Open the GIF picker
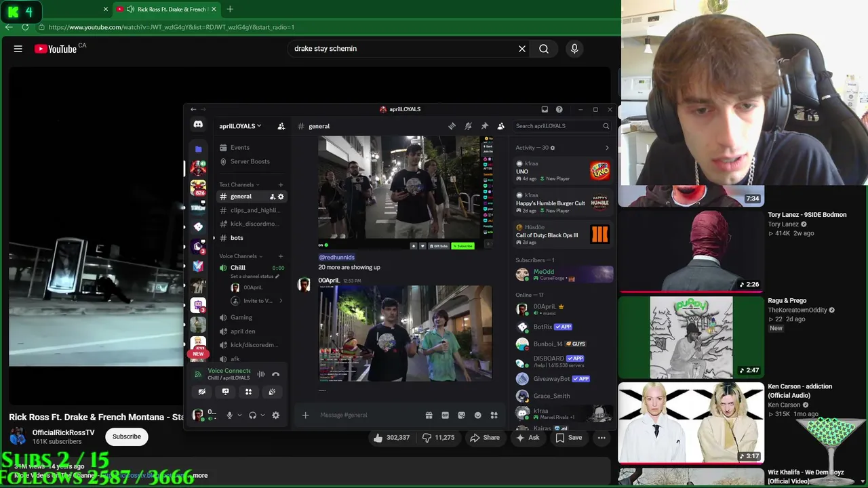The width and height of the screenshot is (868, 488). 445,415
